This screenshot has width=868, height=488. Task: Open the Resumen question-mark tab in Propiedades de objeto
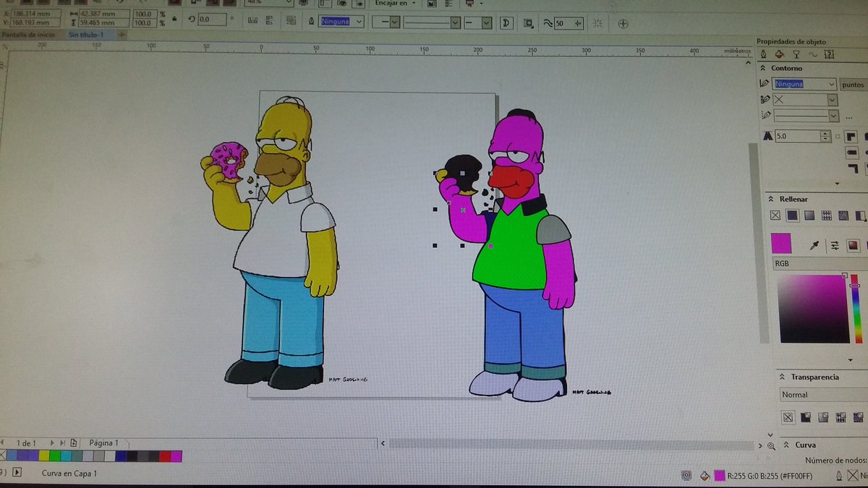829,54
